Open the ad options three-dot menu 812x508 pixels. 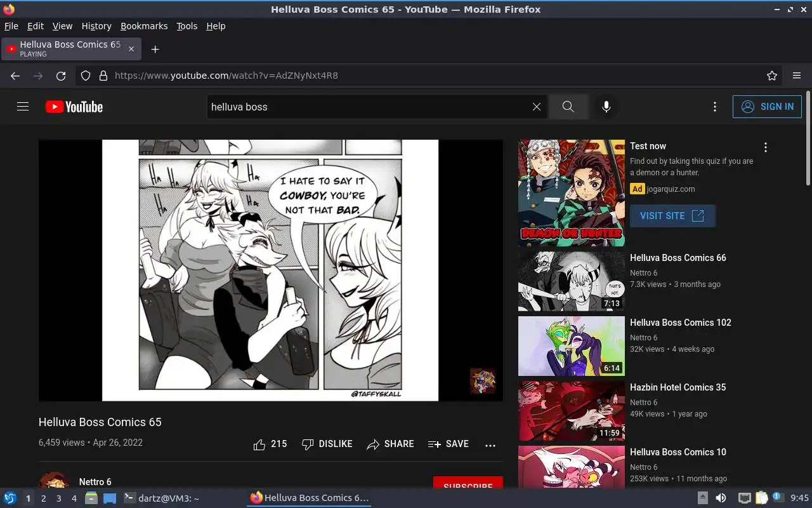click(x=766, y=147)
